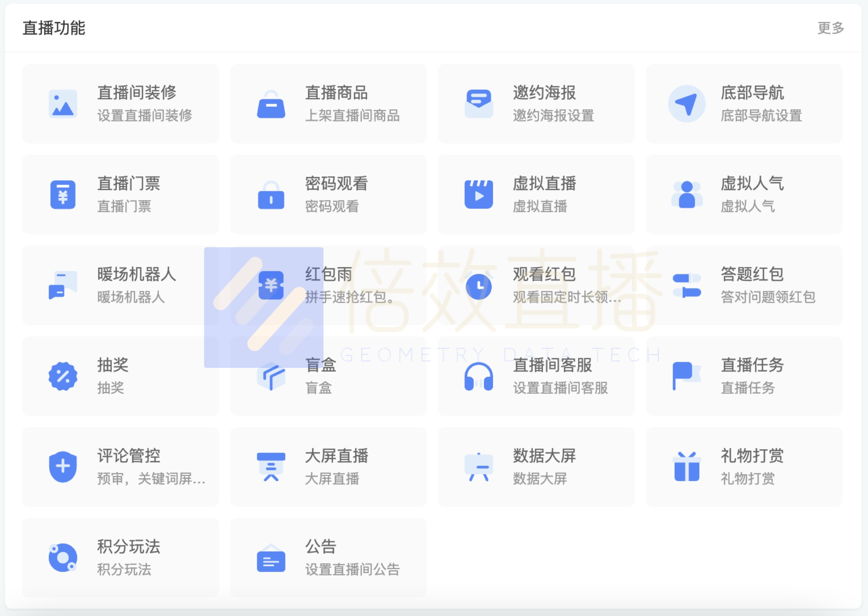Select the 直播间客服 title

click(552, 365)
